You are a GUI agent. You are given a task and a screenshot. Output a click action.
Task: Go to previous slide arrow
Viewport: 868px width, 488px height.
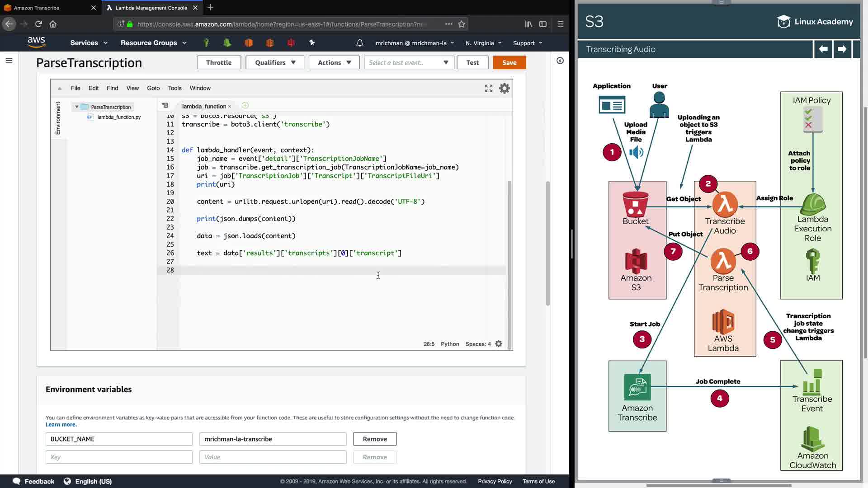click(823, 49)
